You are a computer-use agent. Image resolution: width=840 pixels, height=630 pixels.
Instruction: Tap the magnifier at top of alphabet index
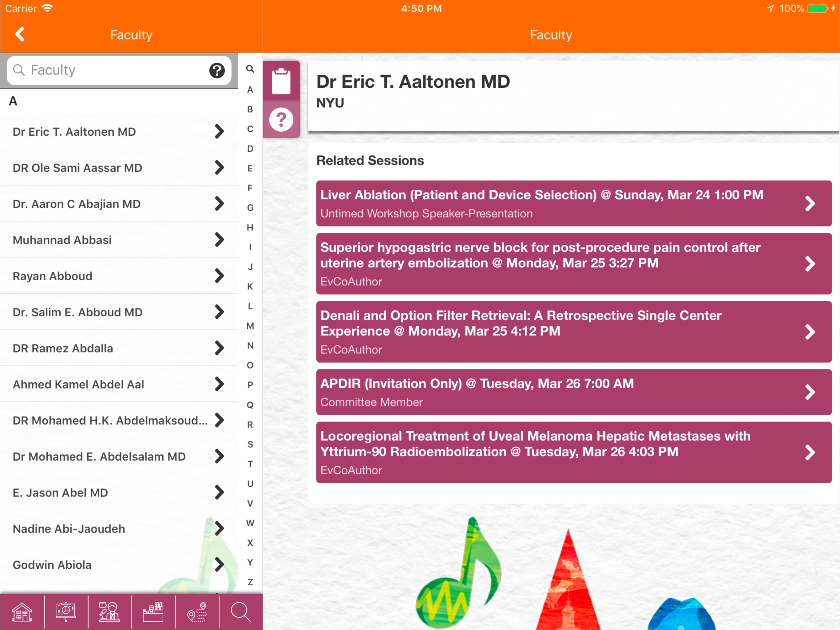point(250,69)
